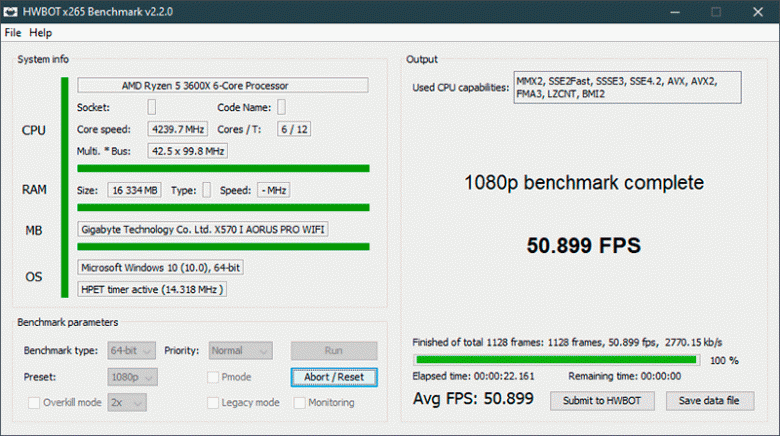Viewport: 780px width, 436px height.
Task: Enable the Overkill mode checkbox
Action: pyautogui.click(x=34, y=403)
